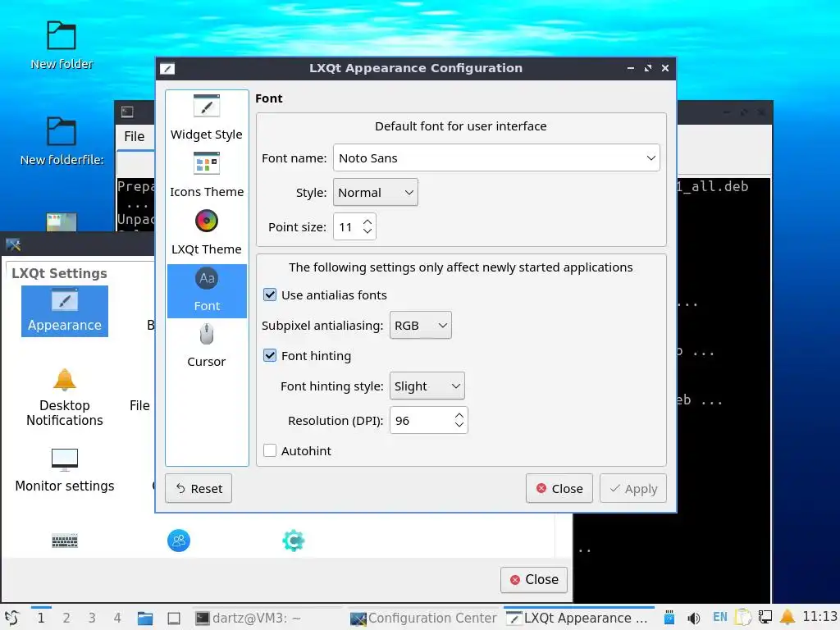Open Subpixel antialiasing RGB dropdown
840x630 pixels.
tap(421, 325)
